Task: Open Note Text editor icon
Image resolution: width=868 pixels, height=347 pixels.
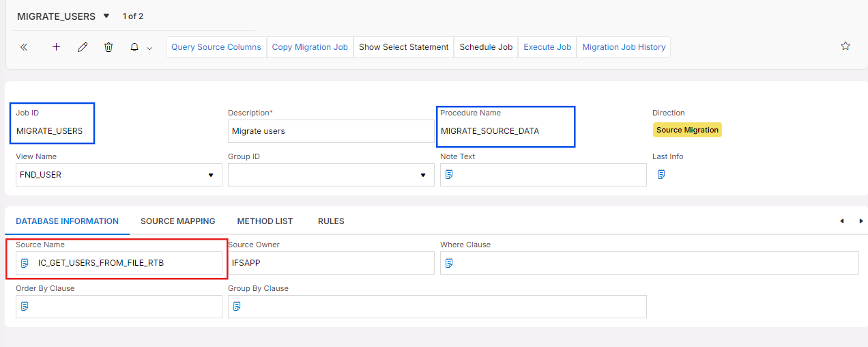Action: pyautogui.click(x=449, y=175)
